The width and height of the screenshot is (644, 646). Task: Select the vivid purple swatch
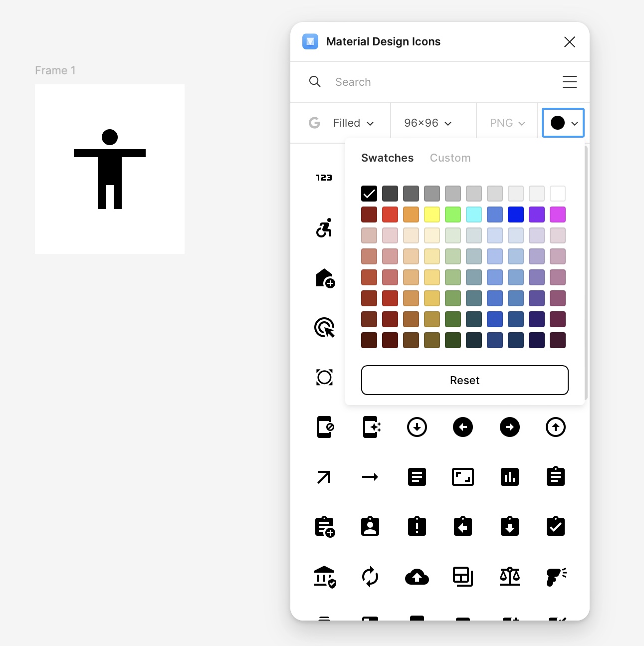click(x=537, y=215)
